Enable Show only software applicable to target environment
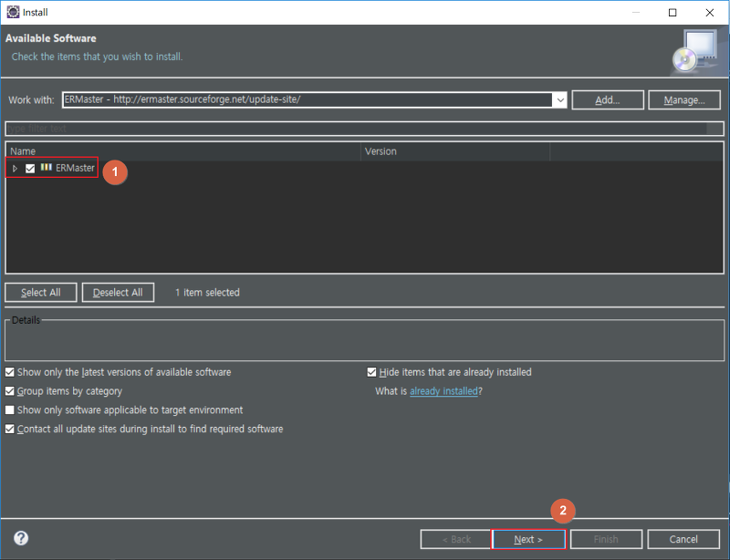Image resolution: width=730 pixels, height=560 pixels. click(x=10, y=410)
